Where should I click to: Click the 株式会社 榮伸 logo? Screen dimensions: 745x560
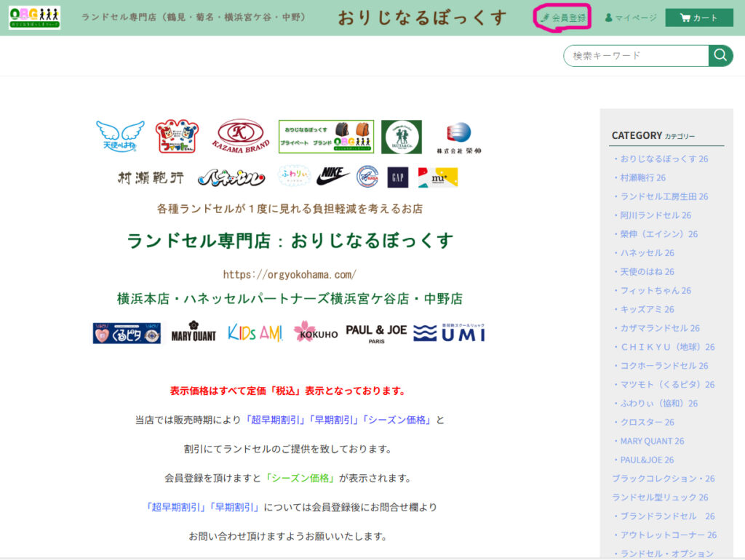tap(459, 138)
